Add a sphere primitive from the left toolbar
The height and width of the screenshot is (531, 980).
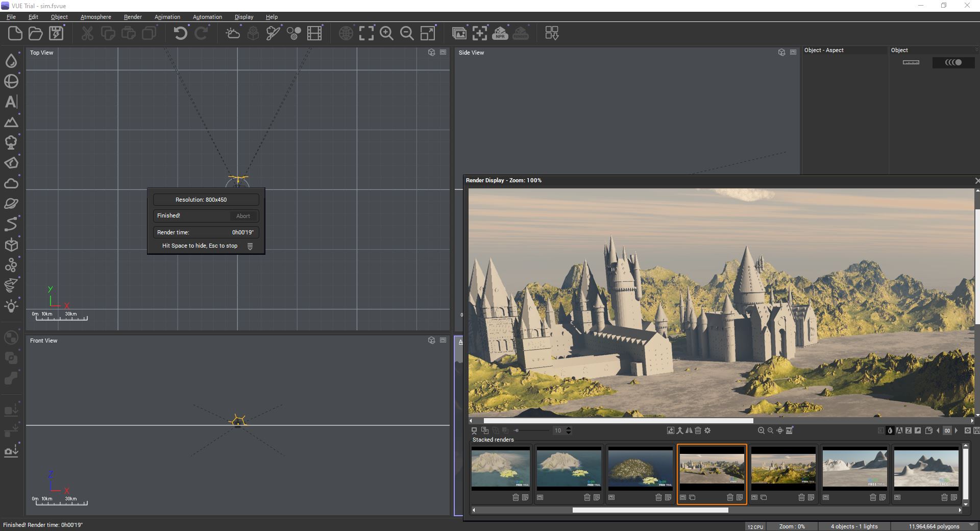pyautogui.click(x=11, y=81)
